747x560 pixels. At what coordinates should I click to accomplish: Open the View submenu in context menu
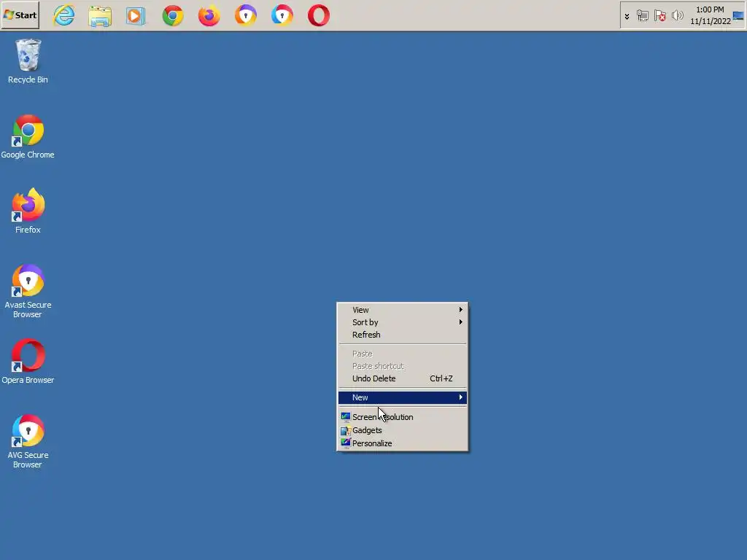click(x=403, y=309)
